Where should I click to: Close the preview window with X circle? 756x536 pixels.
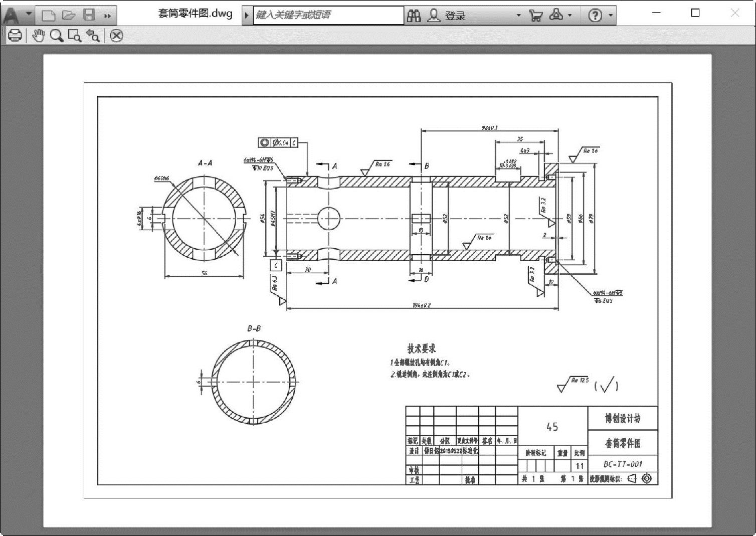tap(116, 36)
